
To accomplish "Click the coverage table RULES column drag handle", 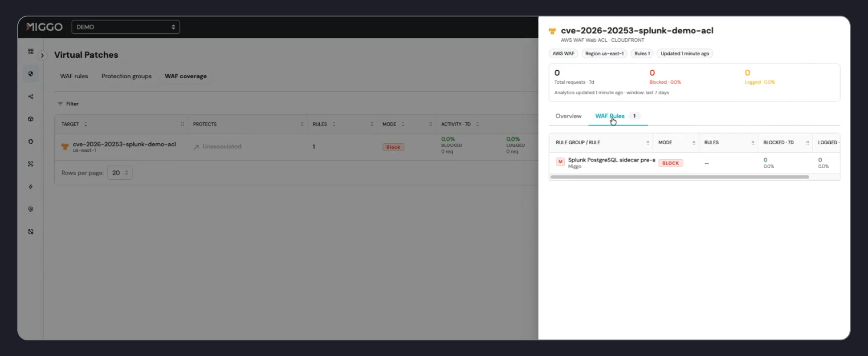I will click(372, 124).
